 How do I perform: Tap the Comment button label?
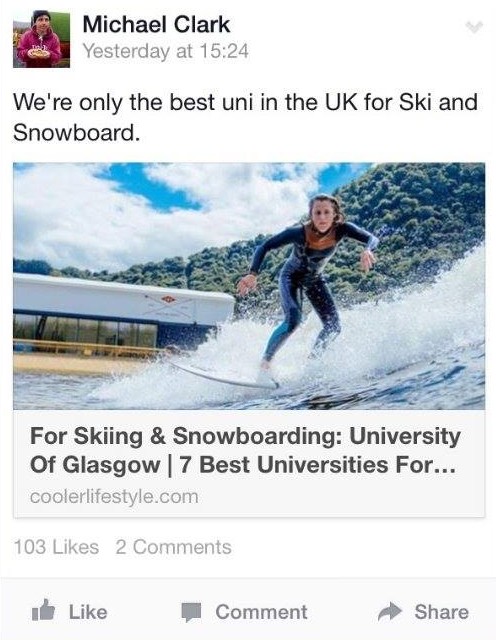(x=261, y=612)
